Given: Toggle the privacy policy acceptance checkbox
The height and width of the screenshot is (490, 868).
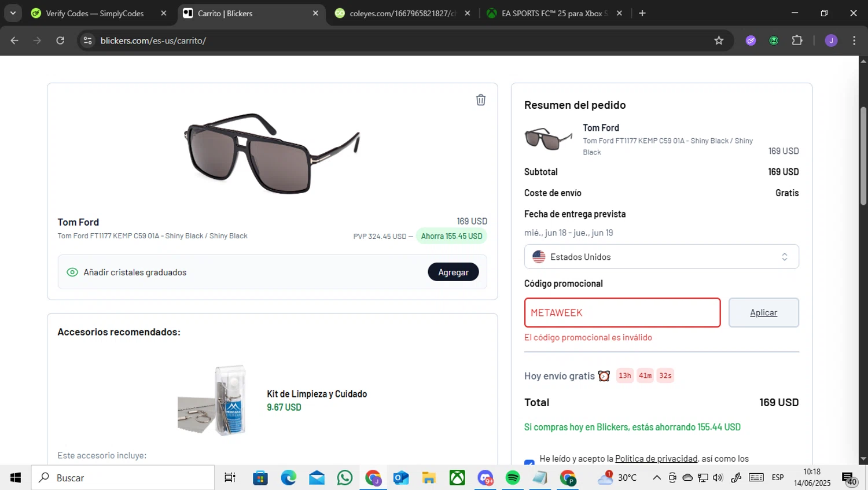Looking at the screenshot, I should pyautogui.click(x=529, y=463).
